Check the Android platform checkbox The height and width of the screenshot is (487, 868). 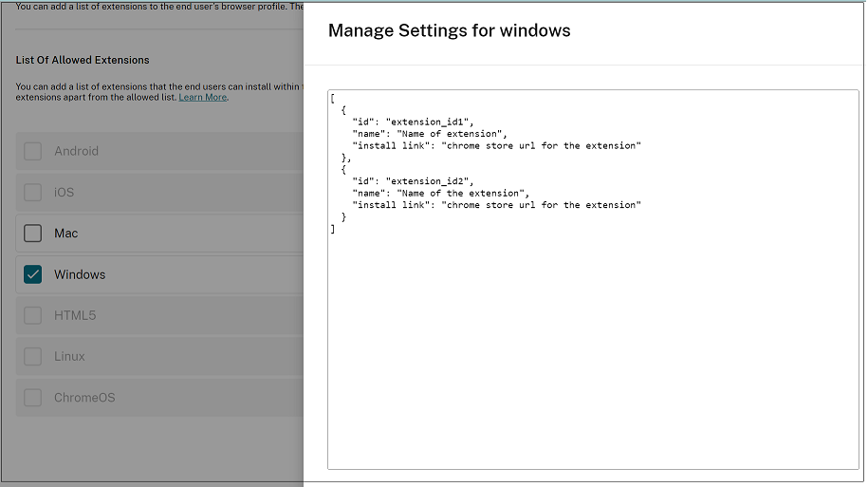coord(33,151)
